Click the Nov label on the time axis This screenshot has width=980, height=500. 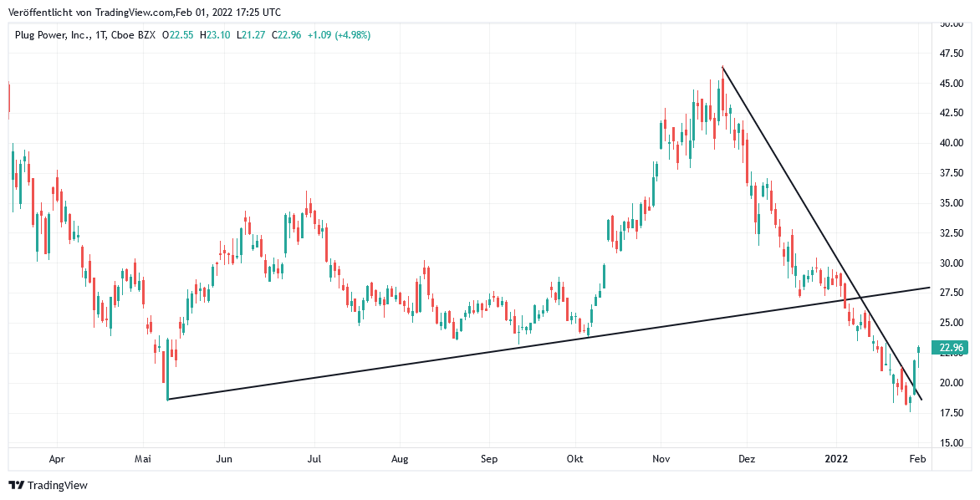661,459
